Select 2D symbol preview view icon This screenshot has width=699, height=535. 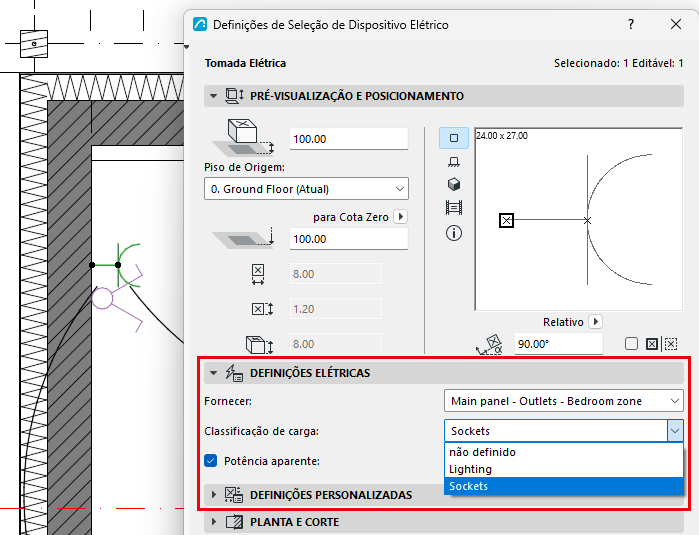(x=454, y=138)
